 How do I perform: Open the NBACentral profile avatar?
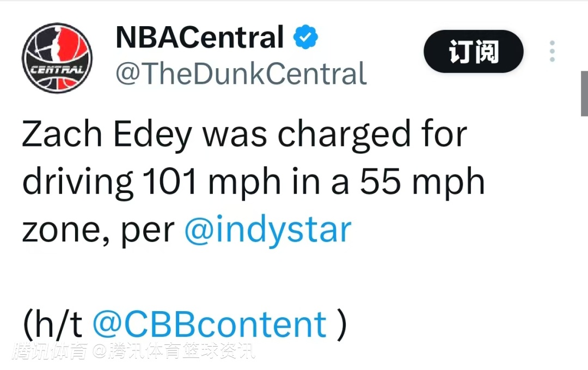57,58
